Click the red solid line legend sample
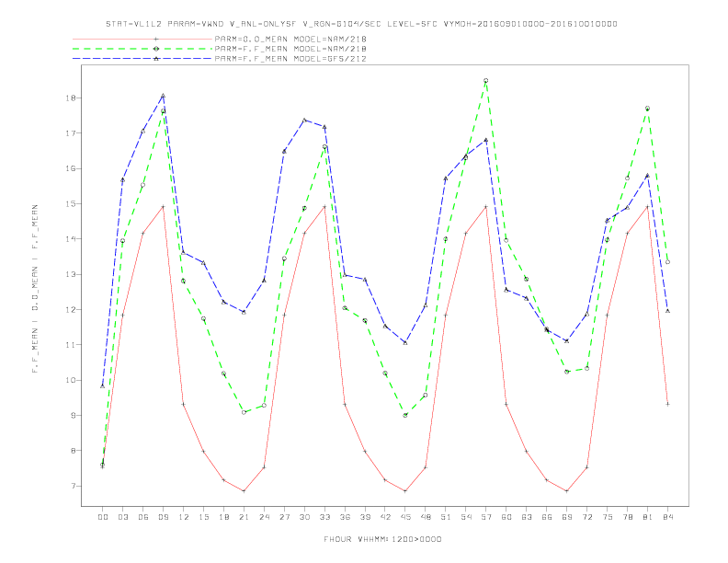 (x=142, y=39)
